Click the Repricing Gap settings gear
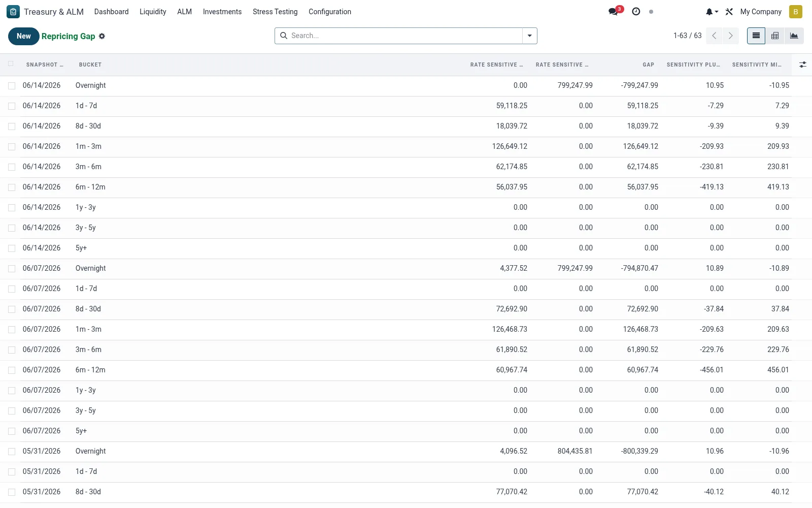This screenshot has height=508, width=812. (x=102, y=36)
